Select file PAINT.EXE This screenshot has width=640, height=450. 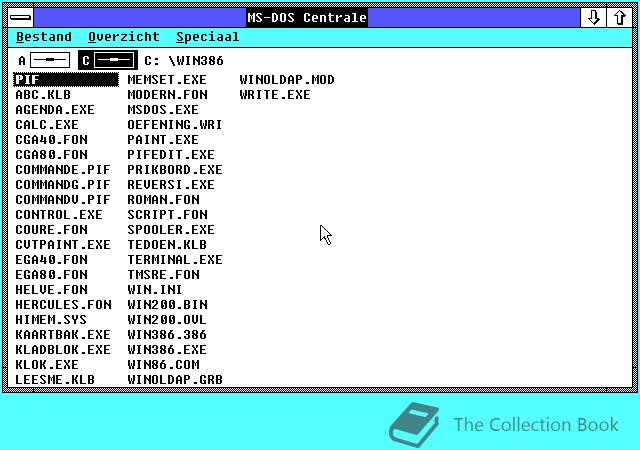pyautogui.click(x=163, y=140)
